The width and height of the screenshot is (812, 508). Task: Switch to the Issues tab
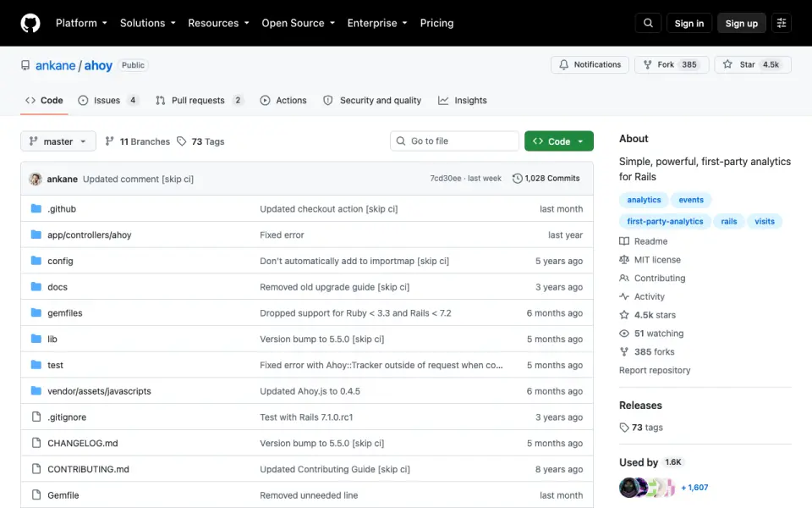(108, 101)
